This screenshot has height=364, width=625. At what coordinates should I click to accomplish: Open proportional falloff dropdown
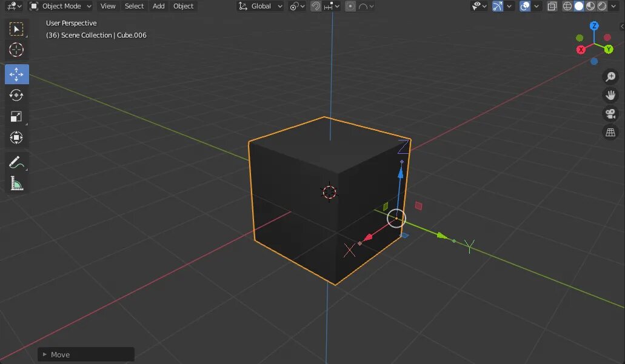coord(366,6)
